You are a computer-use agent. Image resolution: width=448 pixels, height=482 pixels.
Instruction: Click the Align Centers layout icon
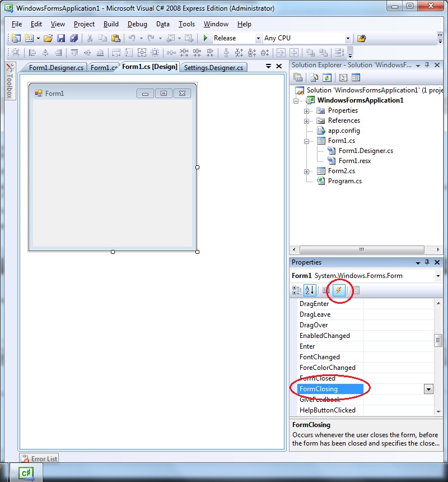coord(45,53)
